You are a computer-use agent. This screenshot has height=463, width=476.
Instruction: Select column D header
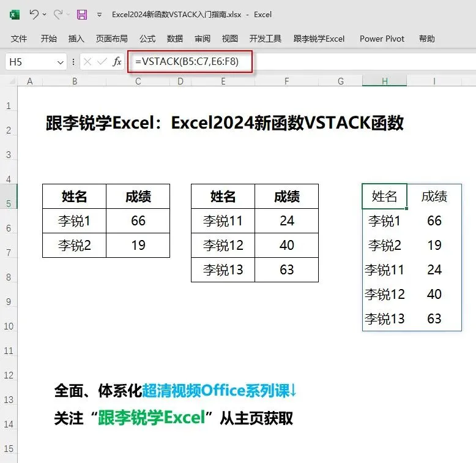(180, 81)
